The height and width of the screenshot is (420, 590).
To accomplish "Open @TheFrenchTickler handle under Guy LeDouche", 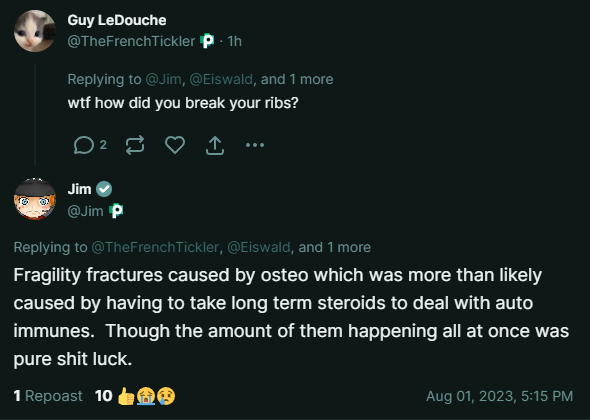I will (x=131, y=41).
